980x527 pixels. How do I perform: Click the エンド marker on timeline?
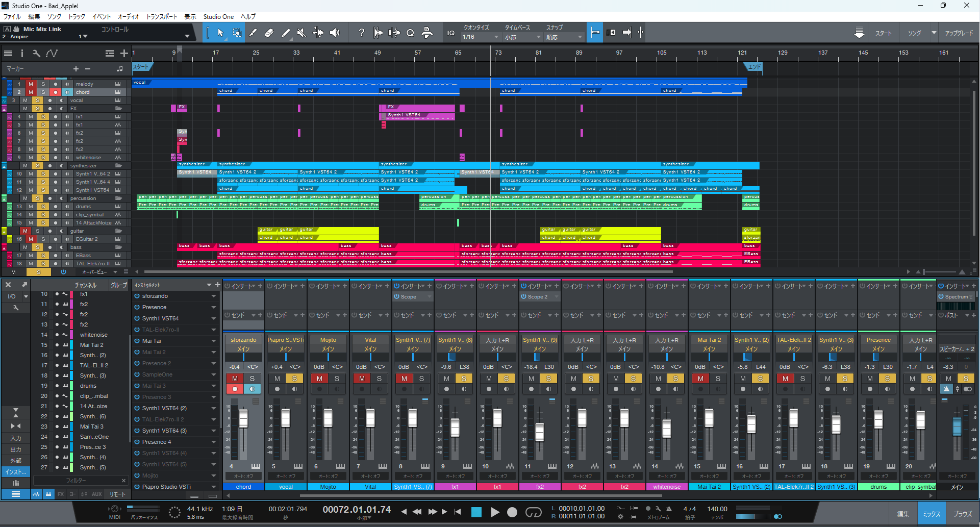coord(753,67)
